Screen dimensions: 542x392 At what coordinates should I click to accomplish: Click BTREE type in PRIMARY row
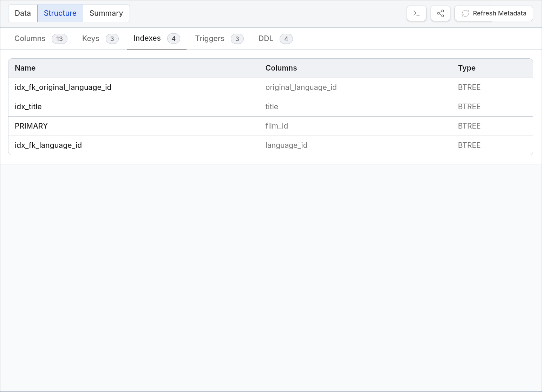click(x=469, y=126)
